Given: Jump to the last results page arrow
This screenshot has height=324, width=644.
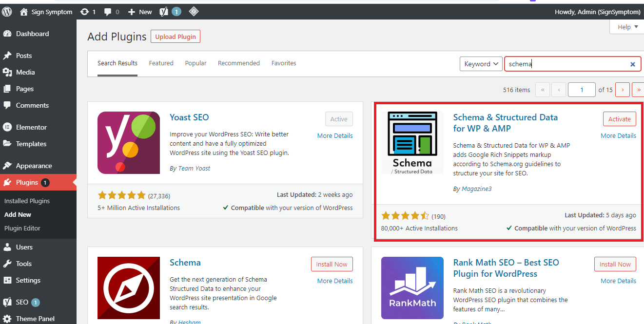Looking at the screenshot, I should coord(638,90).
